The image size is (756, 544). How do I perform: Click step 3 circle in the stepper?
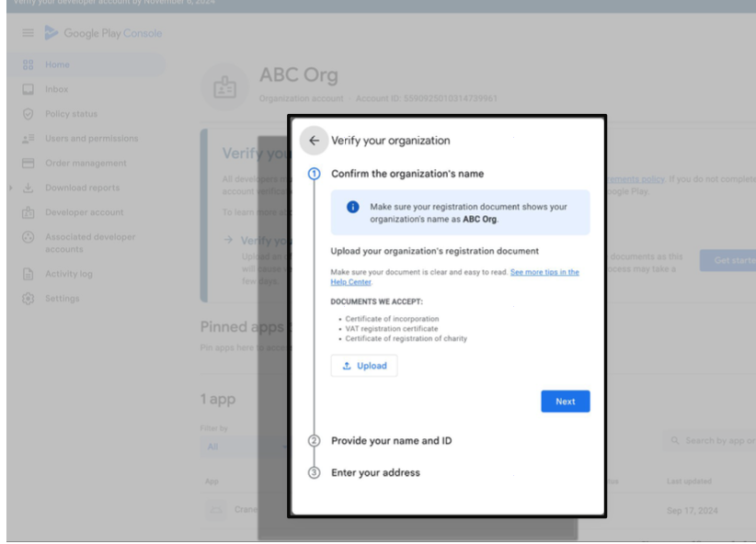[x=314, y=472]
